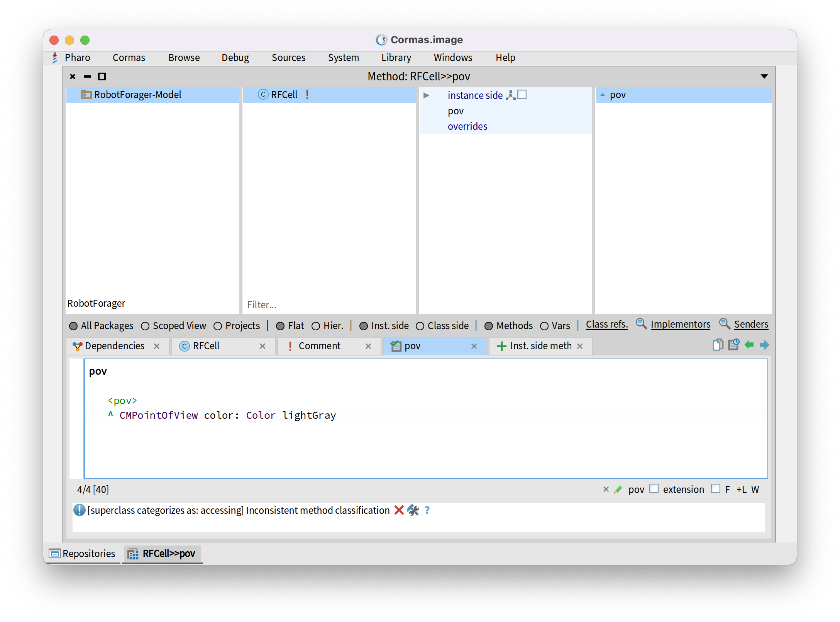
Task: Select the Scoped View radio button
Action: [145, 326]
